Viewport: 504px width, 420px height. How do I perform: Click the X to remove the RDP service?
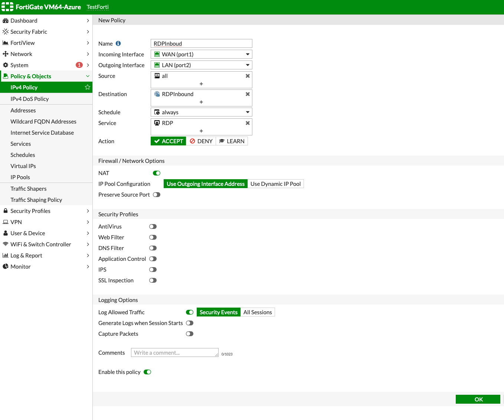(248, 123)
